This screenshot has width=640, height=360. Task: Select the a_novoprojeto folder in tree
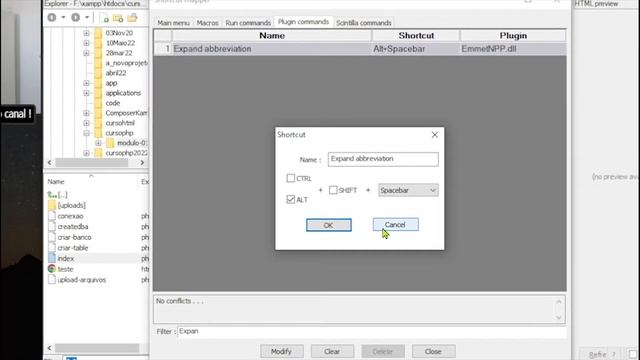127,63
